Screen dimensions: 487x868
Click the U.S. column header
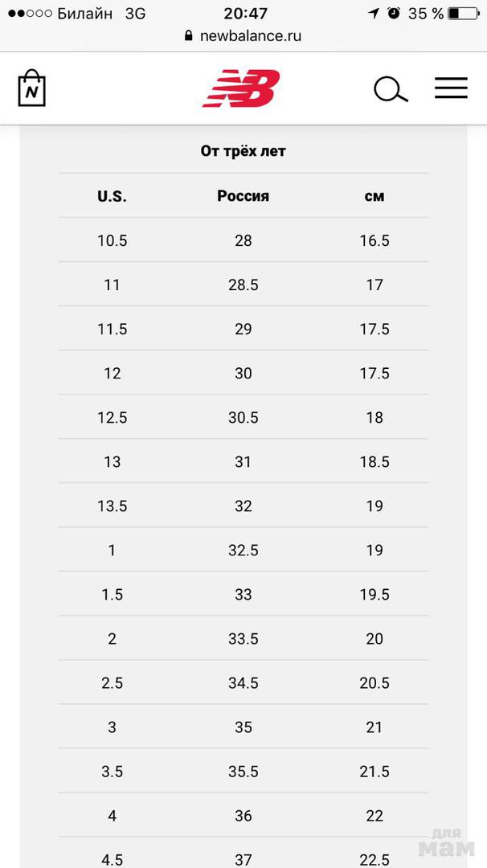pyautogui.click(x=112, y=196)
